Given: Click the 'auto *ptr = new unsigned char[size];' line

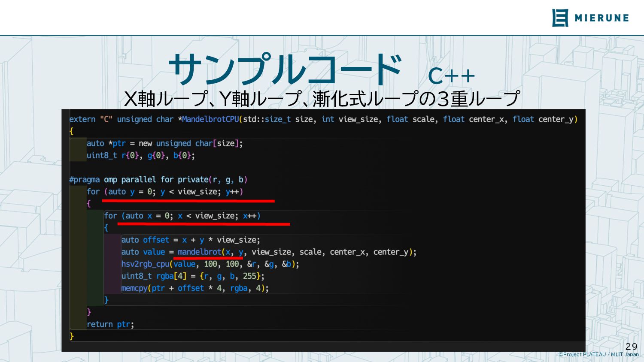Looking at the screenshot, I should coord(164,143).
